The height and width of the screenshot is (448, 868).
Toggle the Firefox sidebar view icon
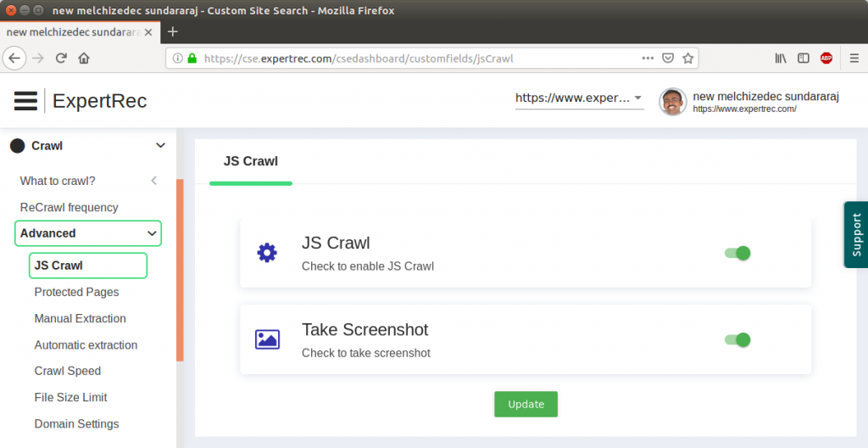[x=804, y=59]
